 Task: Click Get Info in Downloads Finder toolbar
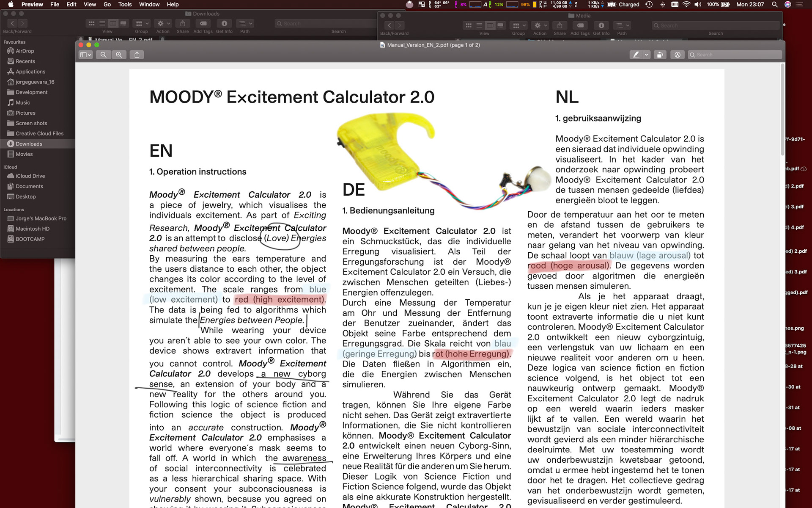pyautogui.click(x=224, y=23)
